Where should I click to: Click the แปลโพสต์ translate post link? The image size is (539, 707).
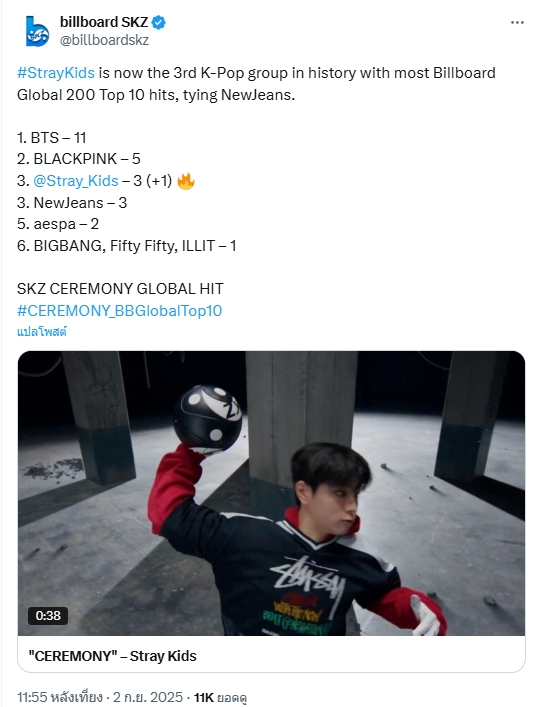tap(42, 332)
